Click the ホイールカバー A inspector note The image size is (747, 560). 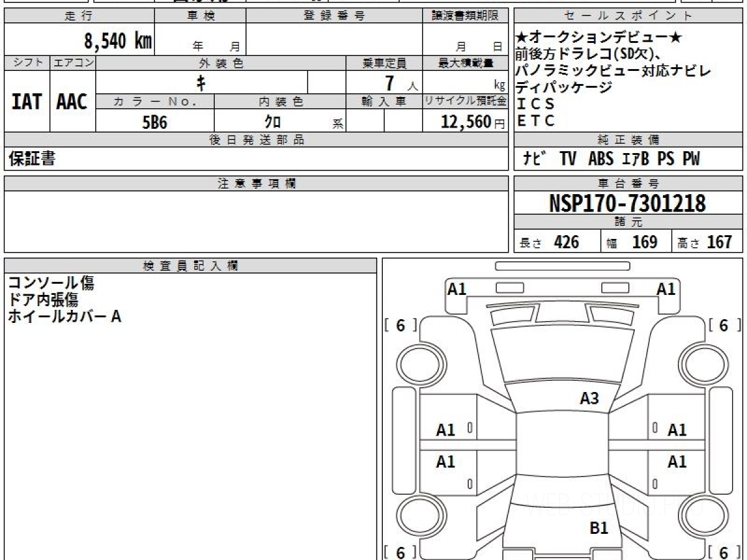click(x=64, y=316)
